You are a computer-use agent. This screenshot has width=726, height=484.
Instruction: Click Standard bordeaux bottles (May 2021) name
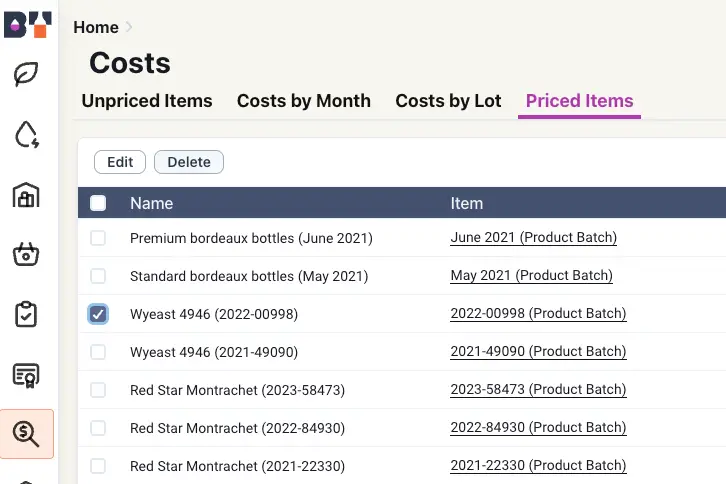pos(249,276)
